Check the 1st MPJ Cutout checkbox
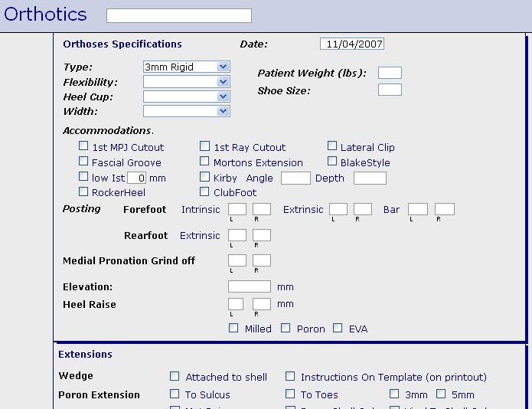Screen dimensions: 532x409 tap(83, 146)
